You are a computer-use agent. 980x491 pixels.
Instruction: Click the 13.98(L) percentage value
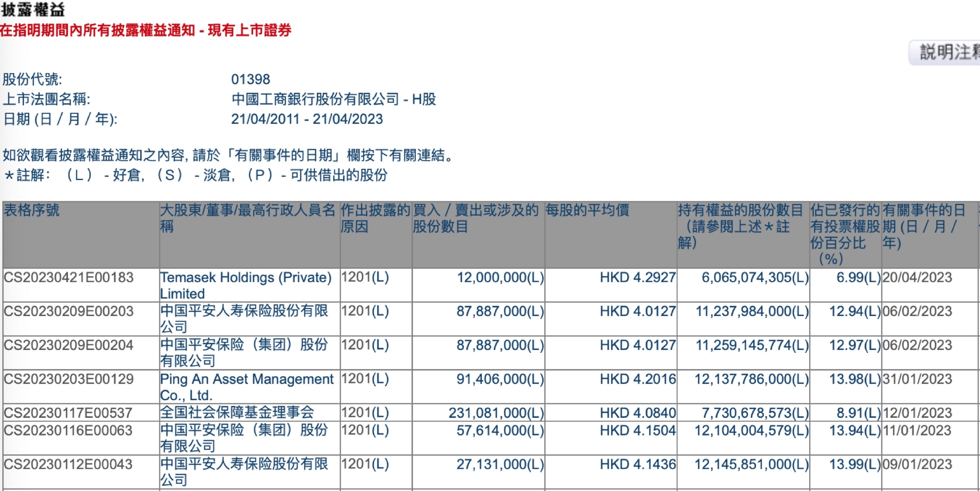point(855,379)
